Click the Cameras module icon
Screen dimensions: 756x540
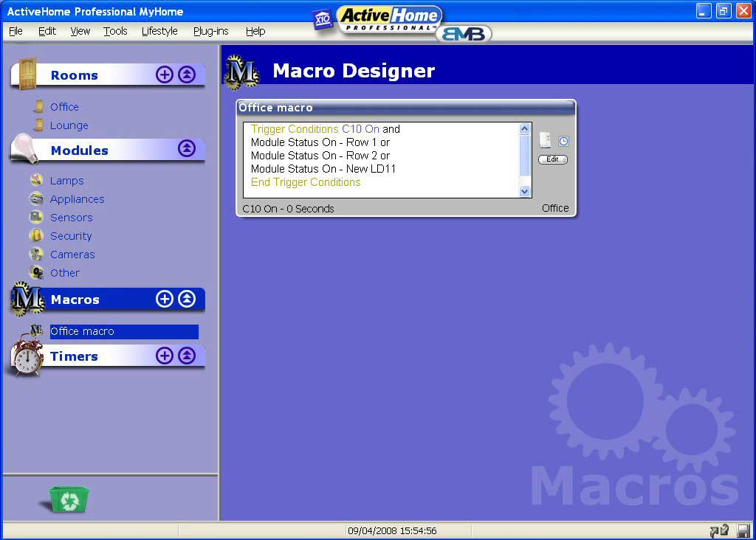pyautogui.click(x=36, y=255)
